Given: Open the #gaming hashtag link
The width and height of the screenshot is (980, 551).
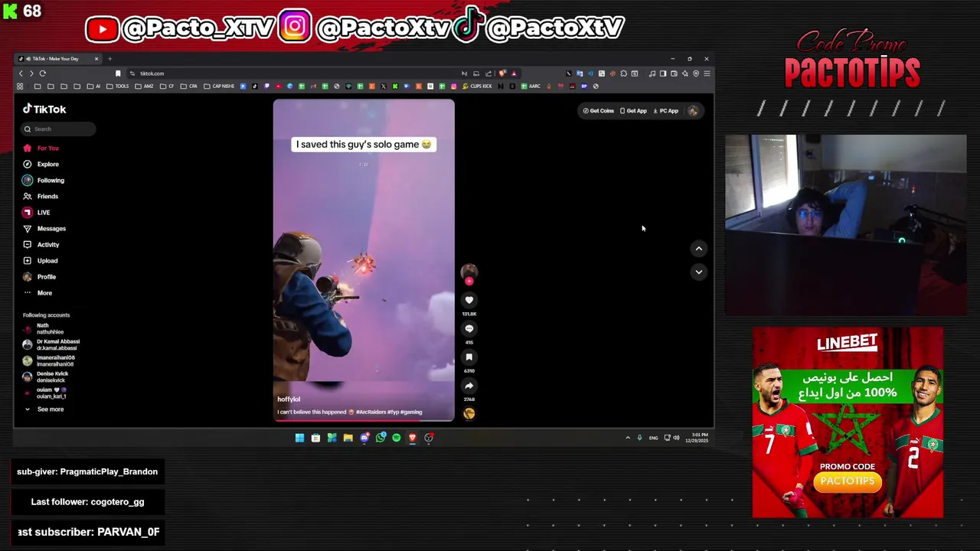Looking at the screenshot, I should coord(412,412).
